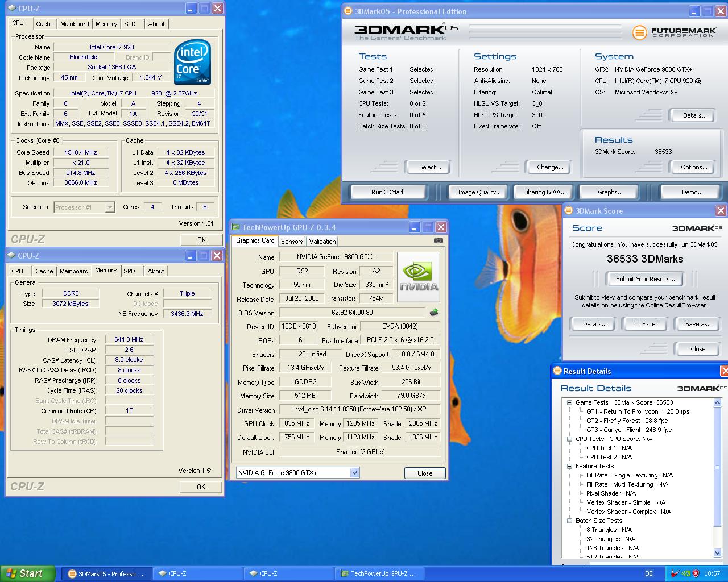Click the GPU-Z Name field GeForce 9800 GTX+

pos(336,257)
